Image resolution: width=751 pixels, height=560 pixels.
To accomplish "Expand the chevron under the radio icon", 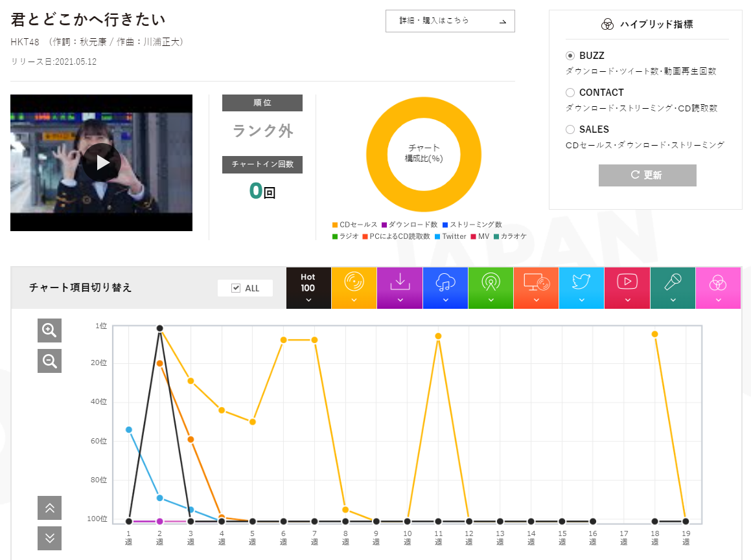I will [491, 300].
